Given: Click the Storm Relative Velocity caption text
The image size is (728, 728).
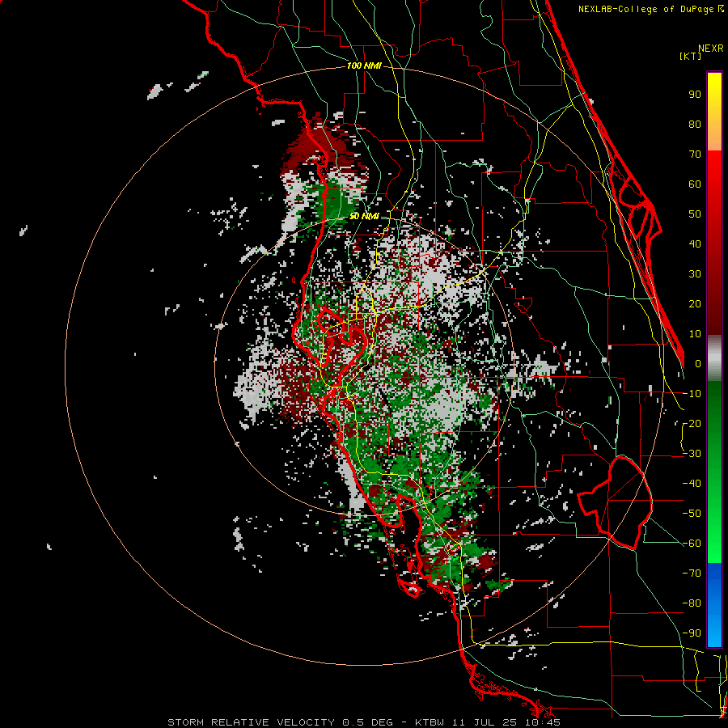Looking at the screenshot, I should [364, 722].
